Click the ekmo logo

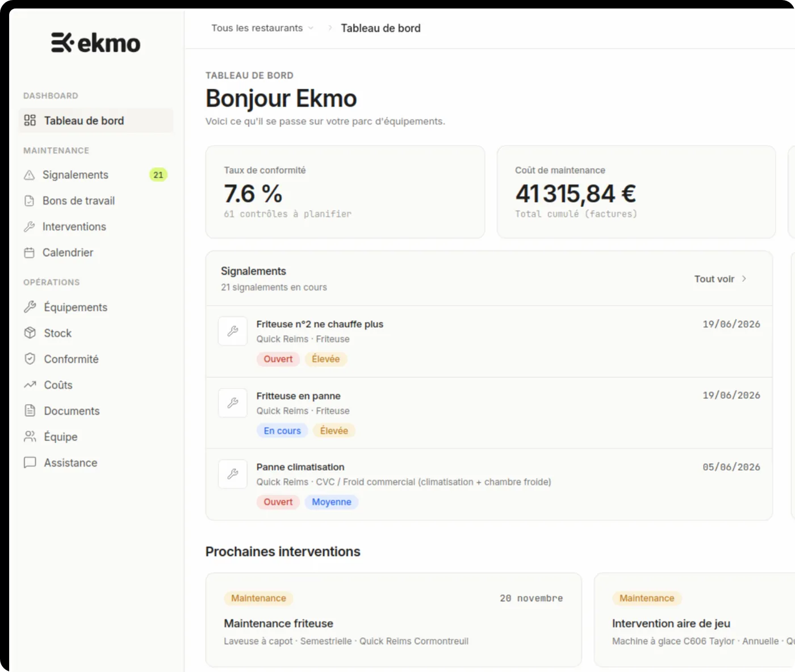tap(95, 43)
